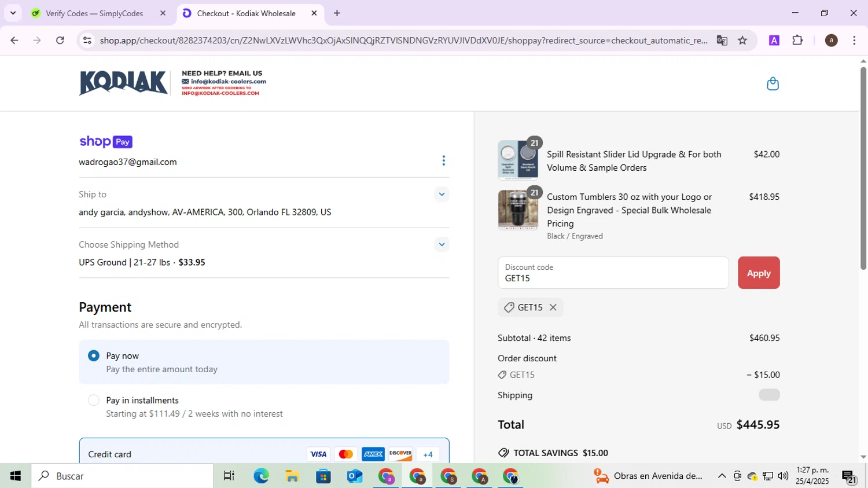This screenshot has width=868, height=488.
Task: Expand the Ship to address section
Action: (442, 195)
